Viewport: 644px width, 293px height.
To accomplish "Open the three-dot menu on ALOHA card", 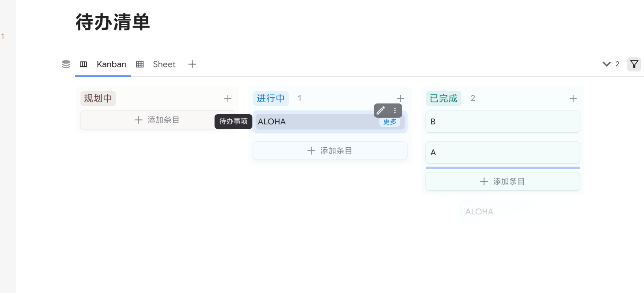I will coord(395,111).
